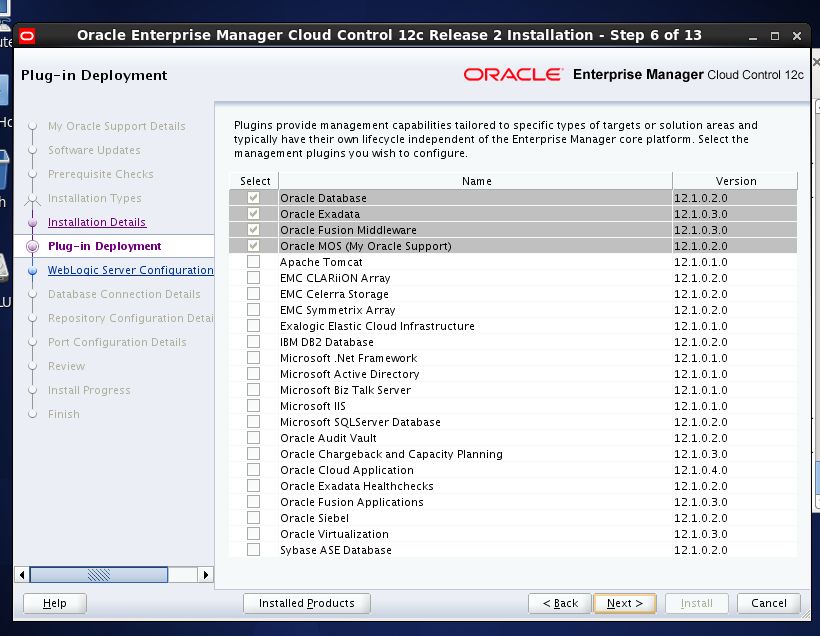Click the Back button
This screenshot has width=820, height=636.
coord(560,603)
